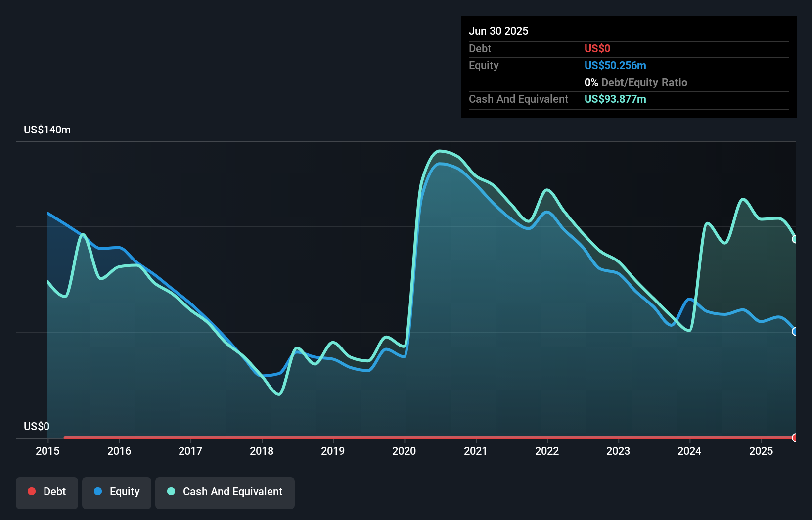The image size is (812, 520).
Task: Select the 2020 year label
Action: click(404, 451)
